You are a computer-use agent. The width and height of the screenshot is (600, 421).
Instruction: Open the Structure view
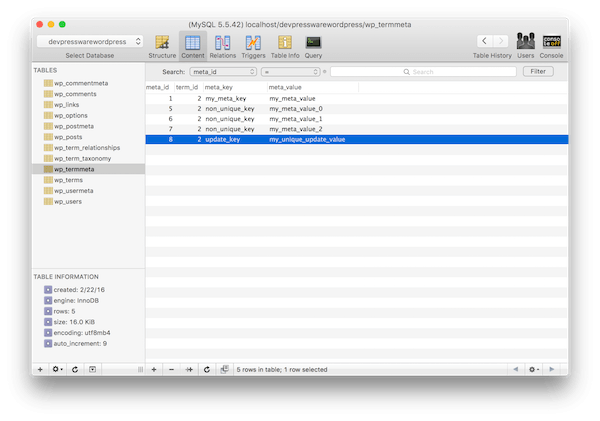162,46
